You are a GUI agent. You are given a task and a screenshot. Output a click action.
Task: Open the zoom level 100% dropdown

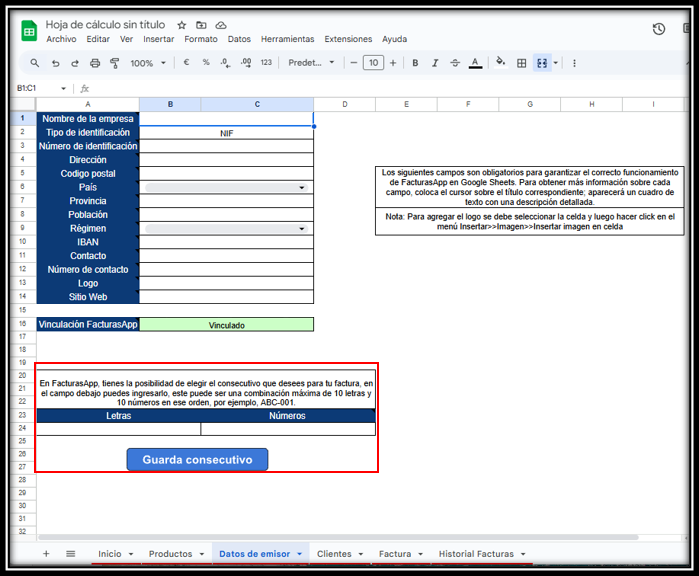(x=148, y=63)
